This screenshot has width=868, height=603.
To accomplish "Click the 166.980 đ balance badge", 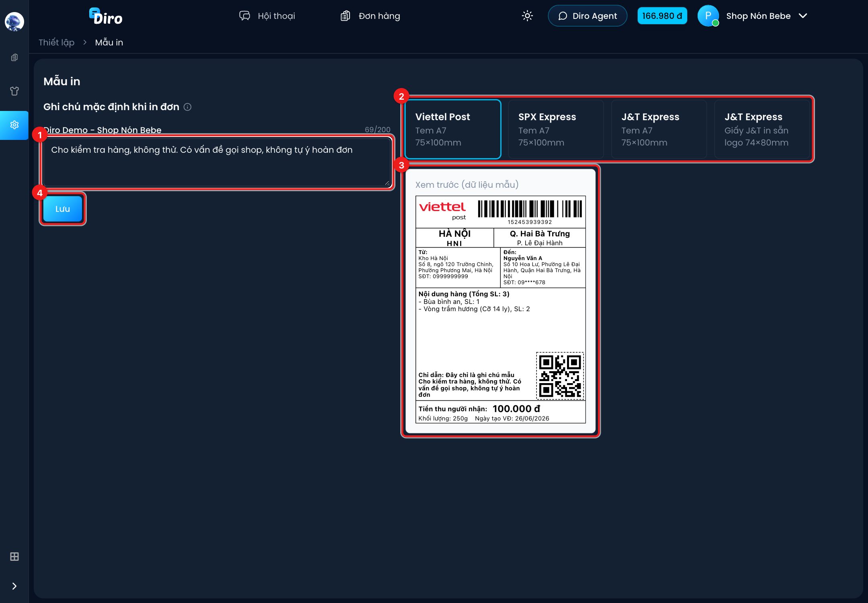I will (662, 16).
